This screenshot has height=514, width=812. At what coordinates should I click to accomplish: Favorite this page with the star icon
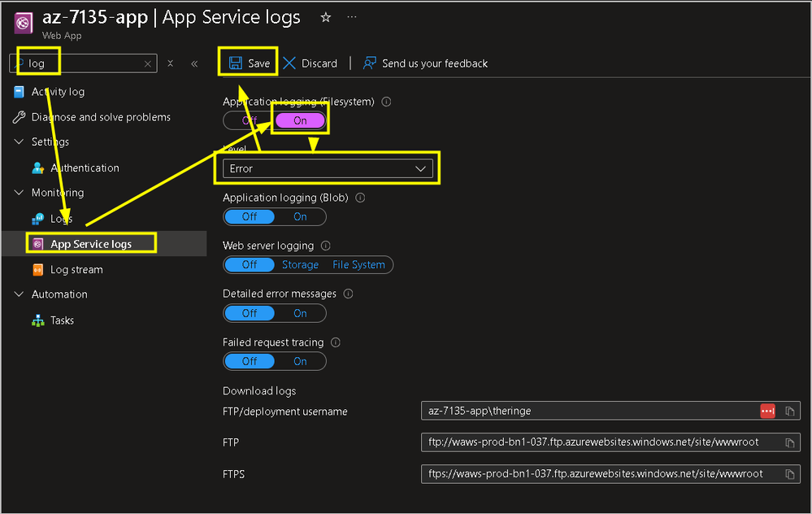[325, 18]
